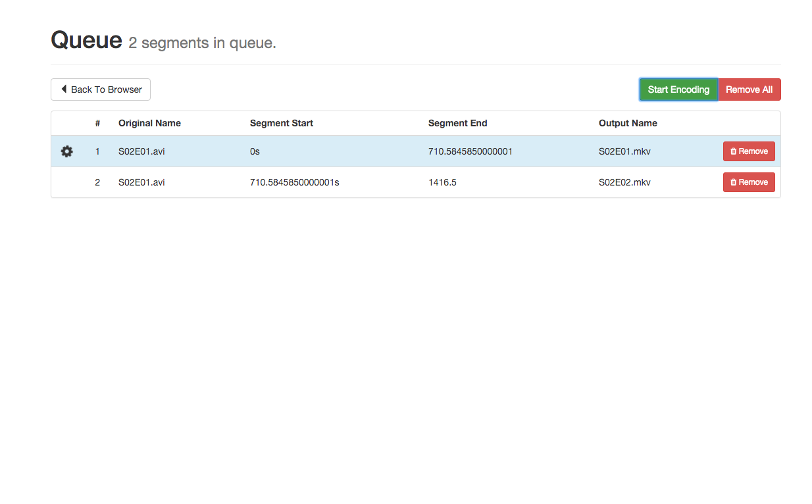This screenshot has height=504, width=812.
Task: Click the Segment Start column header
Action: click(282, 123)
